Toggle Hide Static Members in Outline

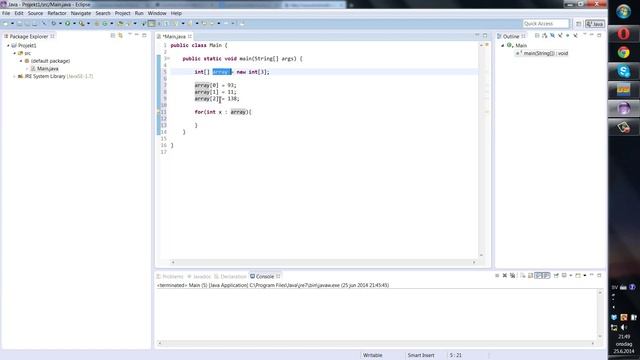point(560,36)
